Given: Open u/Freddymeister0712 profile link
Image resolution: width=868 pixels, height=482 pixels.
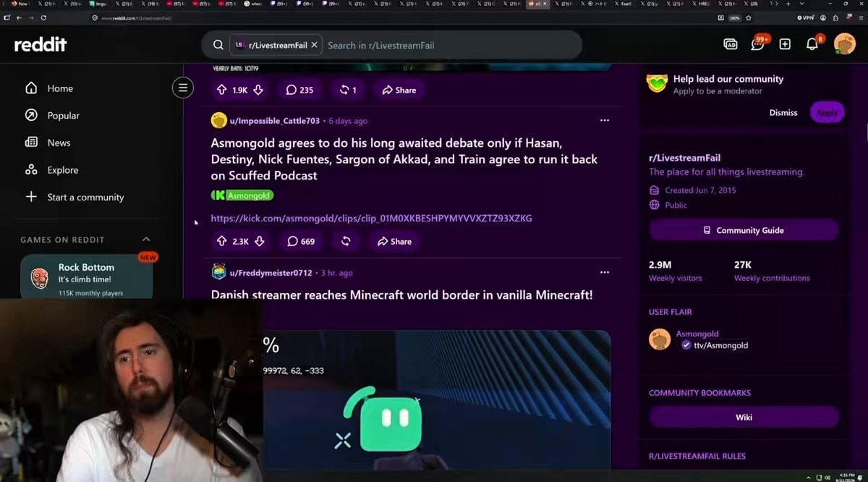Looking at the screenshot, I should point(271,273).
